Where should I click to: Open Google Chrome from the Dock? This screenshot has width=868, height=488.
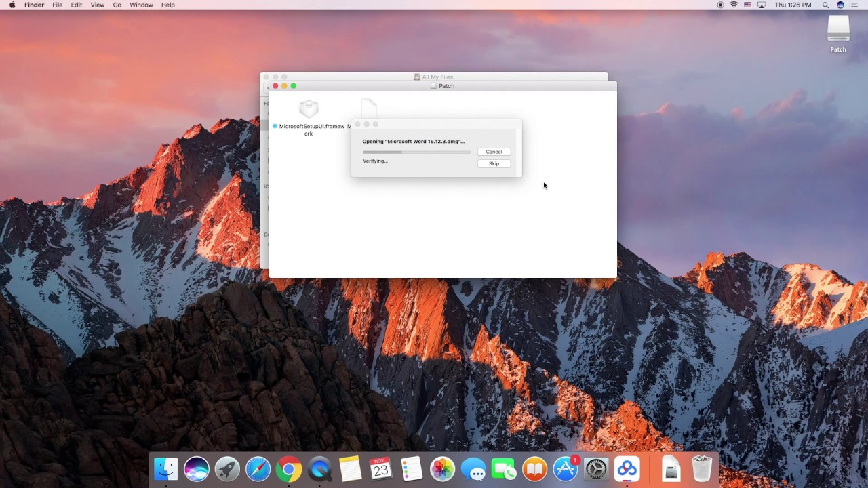point(289,469)
